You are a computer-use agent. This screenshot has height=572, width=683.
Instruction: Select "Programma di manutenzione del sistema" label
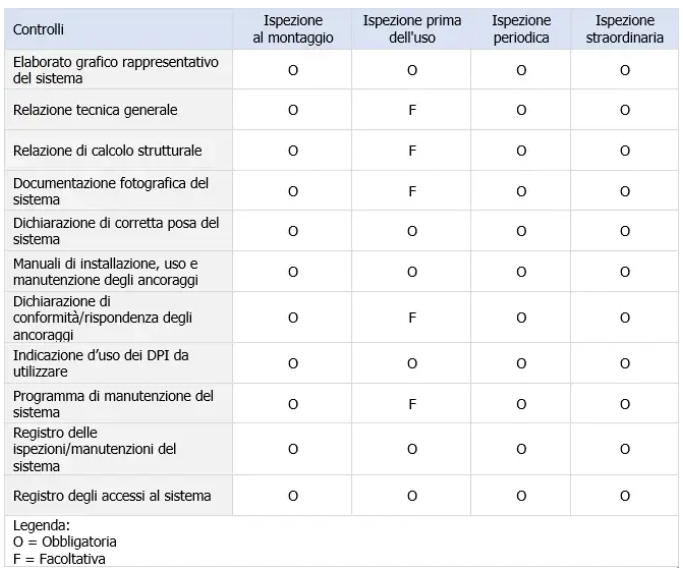tap(113, 404)
